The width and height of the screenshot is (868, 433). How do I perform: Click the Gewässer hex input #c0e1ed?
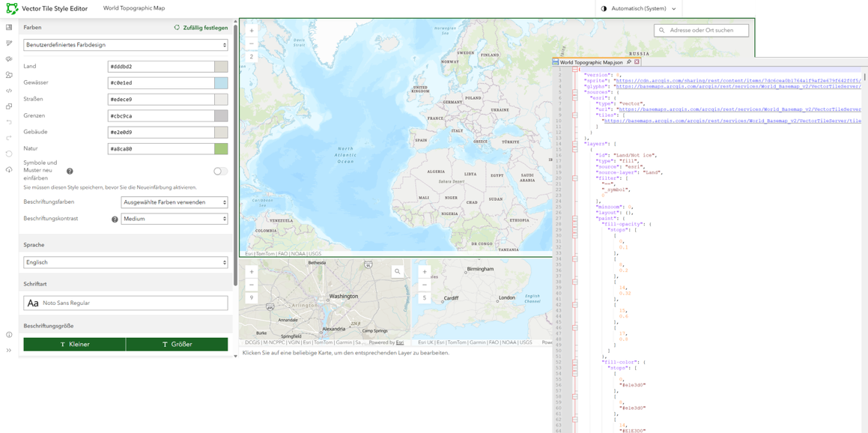click(x=160, y=83)
